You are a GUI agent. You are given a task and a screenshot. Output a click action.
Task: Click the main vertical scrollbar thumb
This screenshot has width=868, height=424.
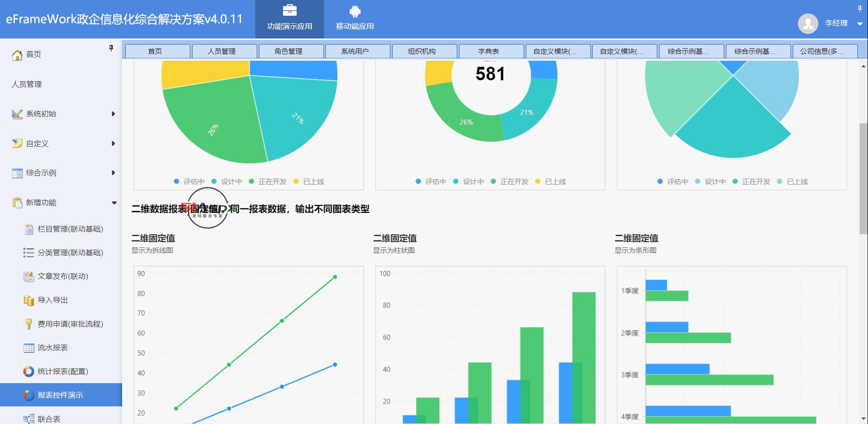click(863, 179)
